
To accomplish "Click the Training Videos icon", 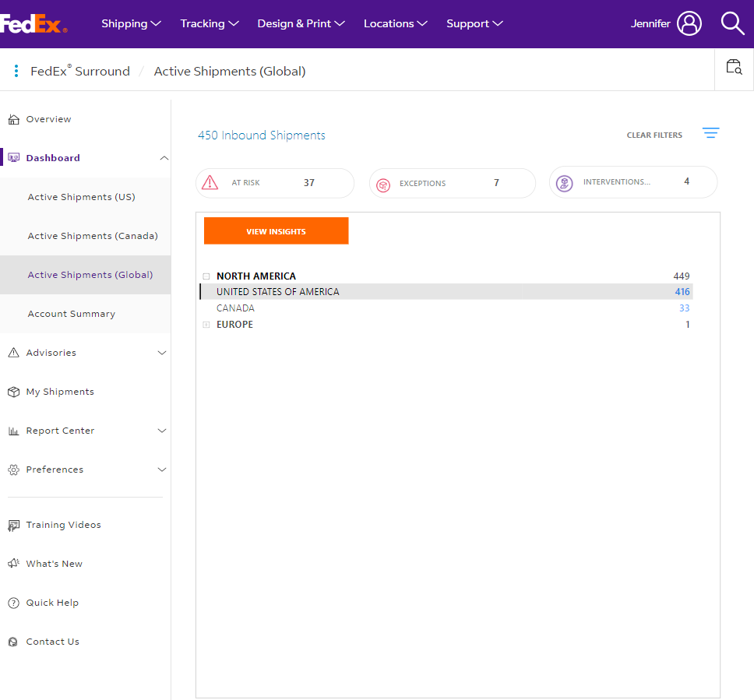I will click(x=14, y=526).
